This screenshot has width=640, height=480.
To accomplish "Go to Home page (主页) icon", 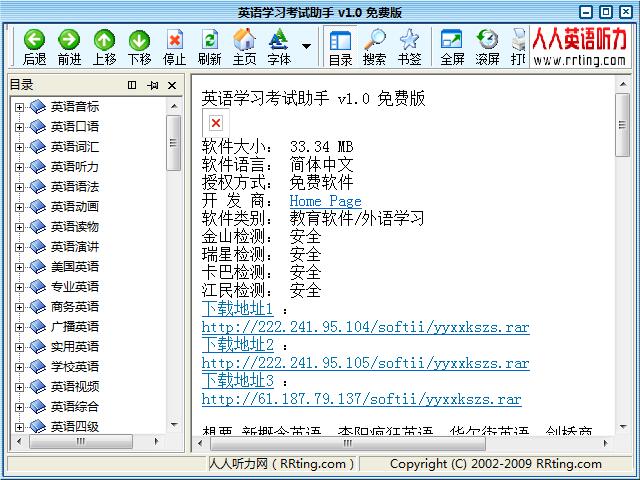I will coord(244,40).
